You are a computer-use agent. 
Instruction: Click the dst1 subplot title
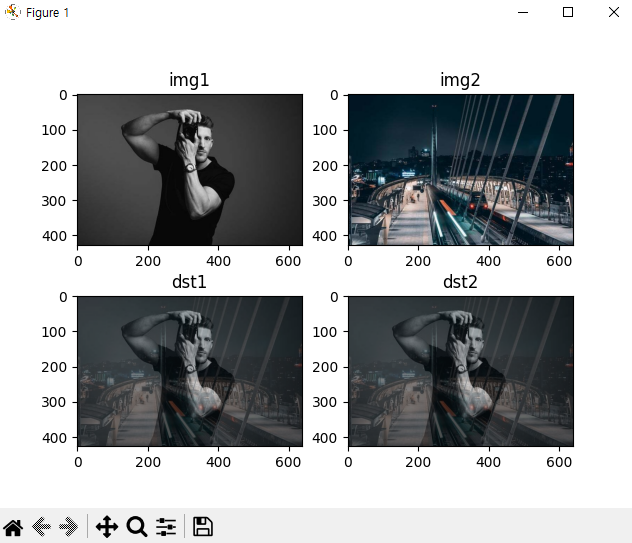(x=189, y=282)
